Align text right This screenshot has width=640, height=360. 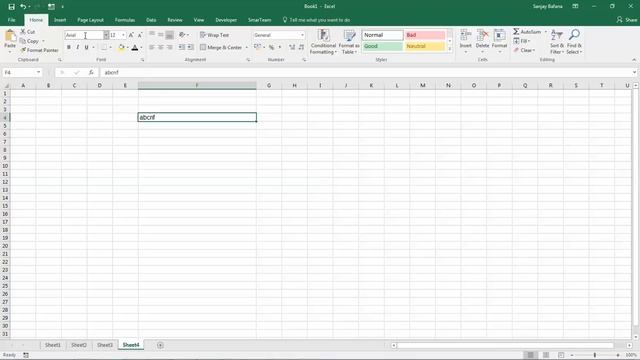pos(170,47)
